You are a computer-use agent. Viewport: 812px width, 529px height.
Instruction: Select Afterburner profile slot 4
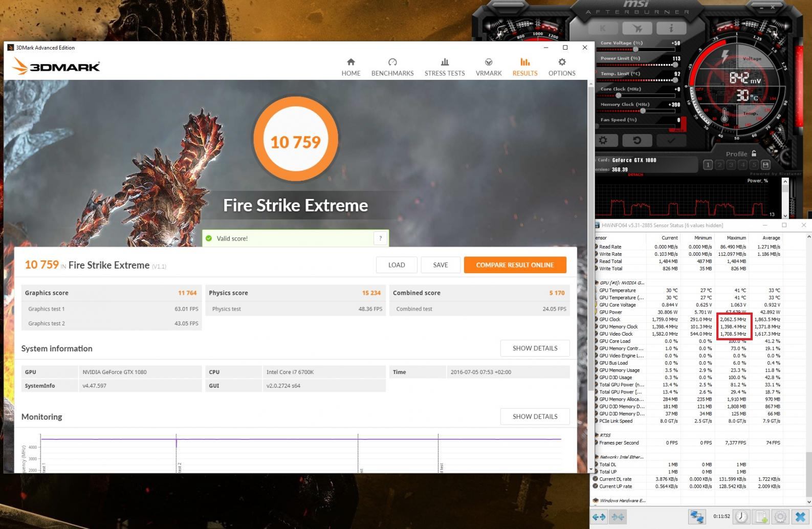click(743, 165)
